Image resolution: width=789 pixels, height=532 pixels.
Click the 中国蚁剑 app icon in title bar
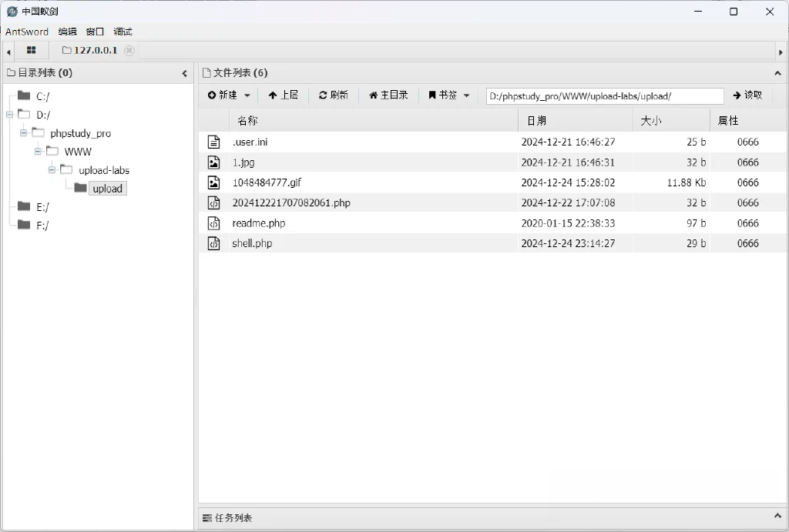pyautogui.click(x=12, y=12)
